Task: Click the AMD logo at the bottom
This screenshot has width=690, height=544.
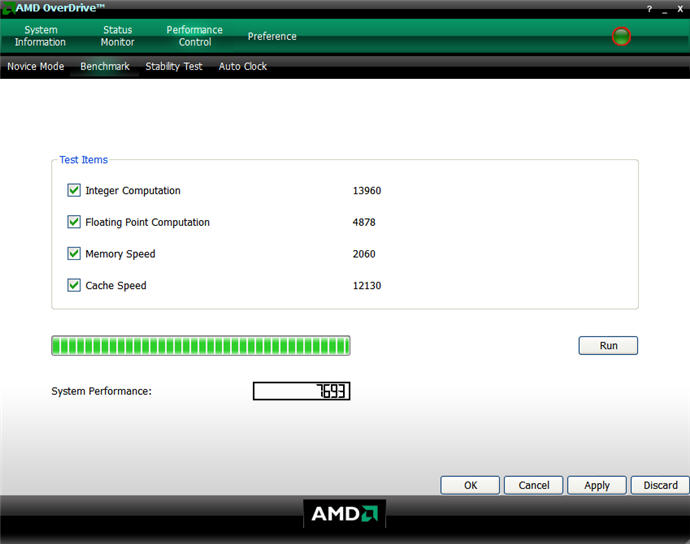Action: (x=345, y=514)
